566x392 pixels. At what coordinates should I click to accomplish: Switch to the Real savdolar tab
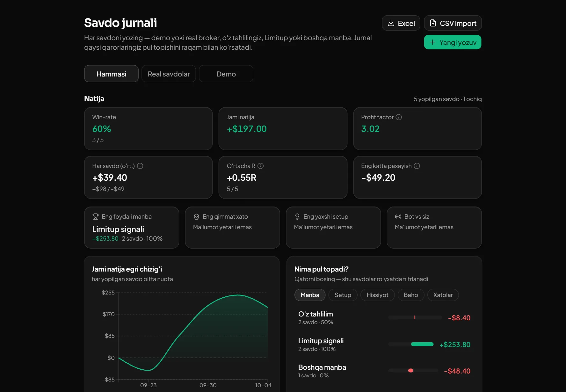(169, 74)
